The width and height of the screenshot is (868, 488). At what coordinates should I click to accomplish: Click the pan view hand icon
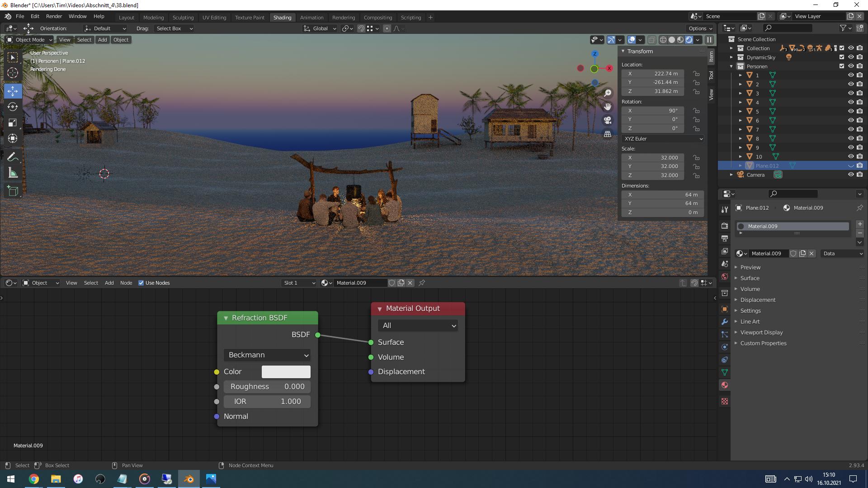pos(608,106)
